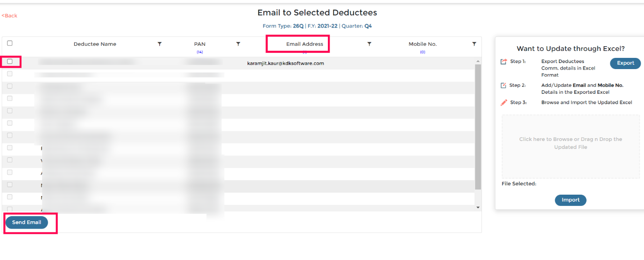Viewport: 644px width, 260px height.
Task: Open filter icon for Deductee Name column
Action: pyautogui.click(x=159, y=44)
